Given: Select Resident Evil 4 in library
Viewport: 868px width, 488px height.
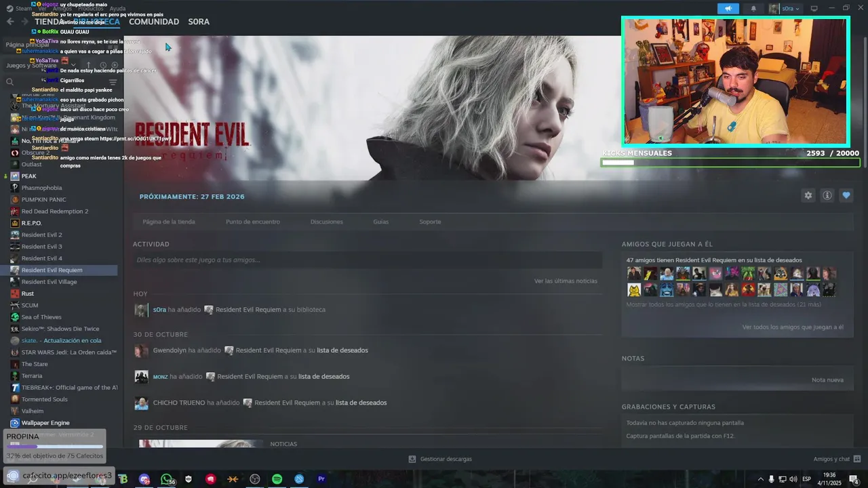Looking at the screenshot, I should click(41, 258).
